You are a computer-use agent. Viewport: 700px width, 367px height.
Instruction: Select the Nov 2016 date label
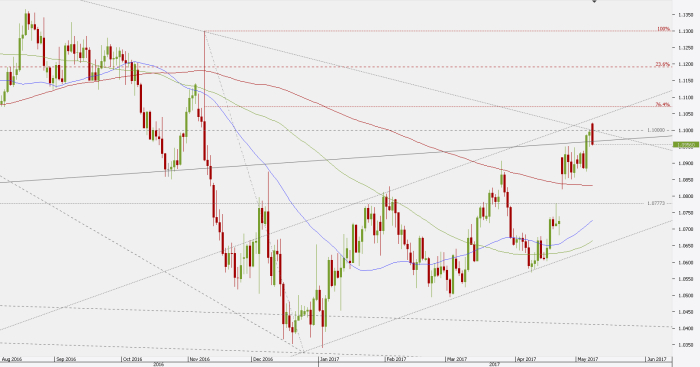pos(199,359)
